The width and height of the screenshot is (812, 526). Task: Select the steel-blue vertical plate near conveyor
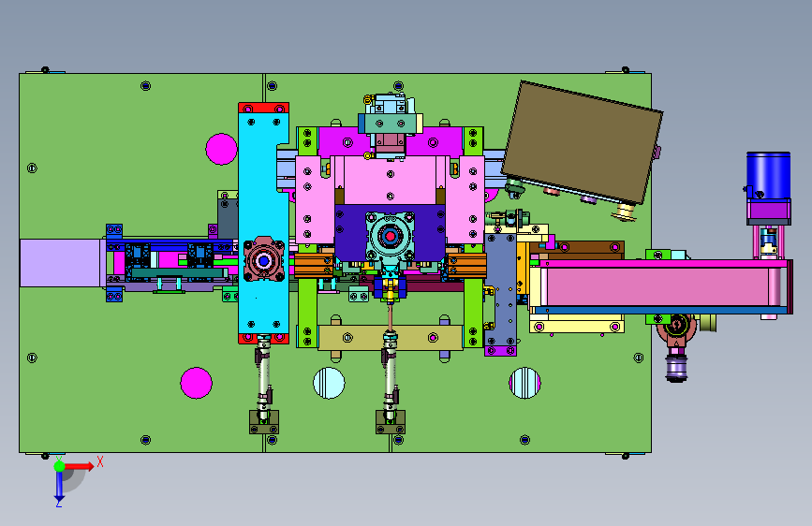tap(501, 290)
